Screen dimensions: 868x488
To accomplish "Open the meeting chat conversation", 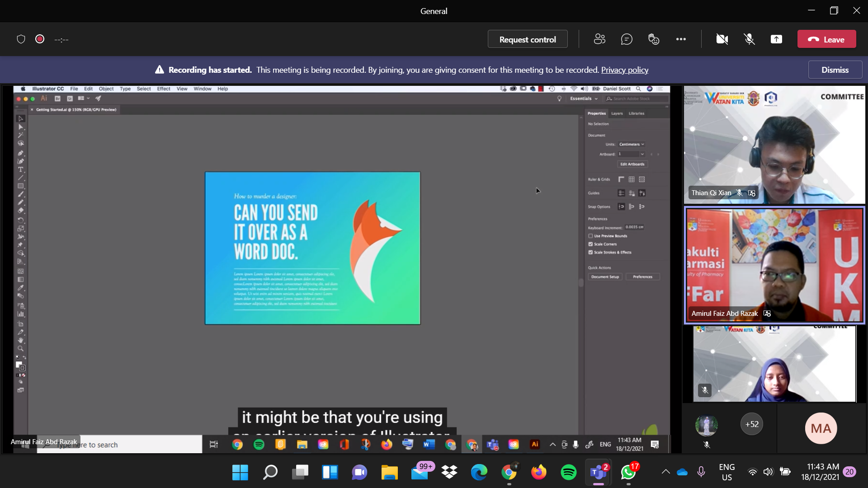I will (x=627, y=39).
